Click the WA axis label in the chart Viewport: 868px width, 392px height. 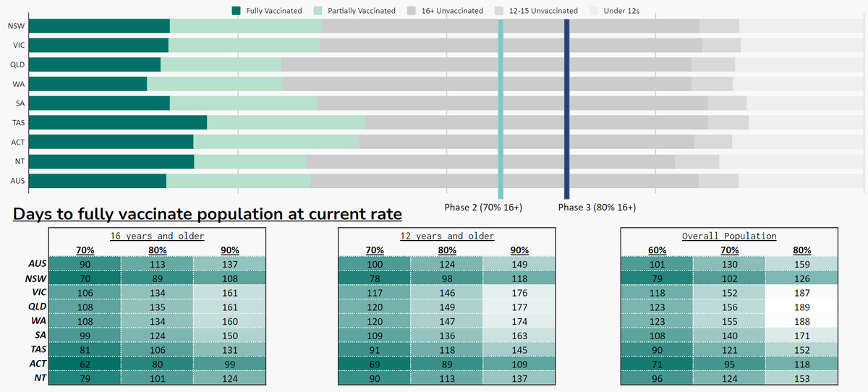(19, 85)
